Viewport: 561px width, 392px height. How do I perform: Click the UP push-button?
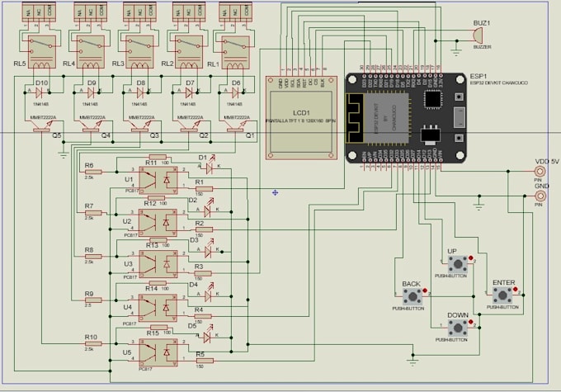(458, 264)
